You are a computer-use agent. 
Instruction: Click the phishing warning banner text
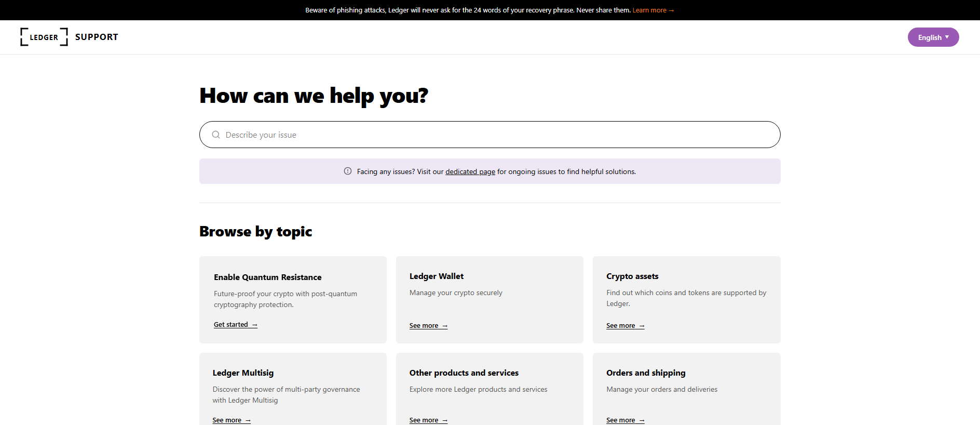(468, 10)
